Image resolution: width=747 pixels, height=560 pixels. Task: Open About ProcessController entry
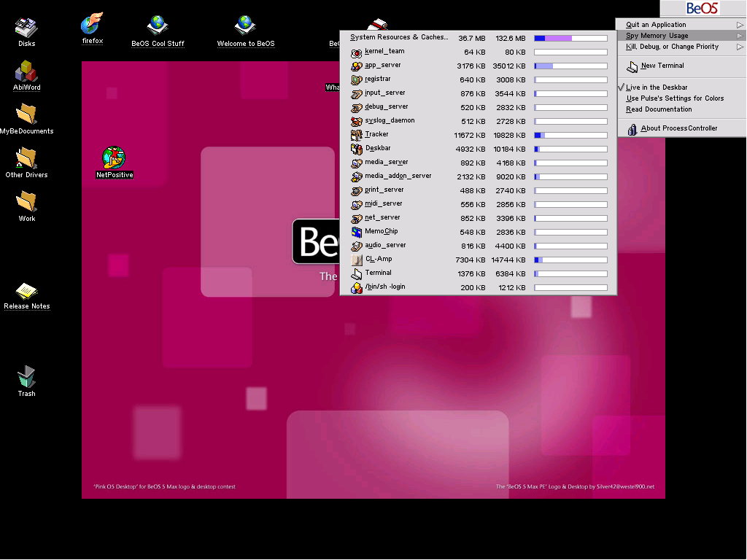[682, 128]
